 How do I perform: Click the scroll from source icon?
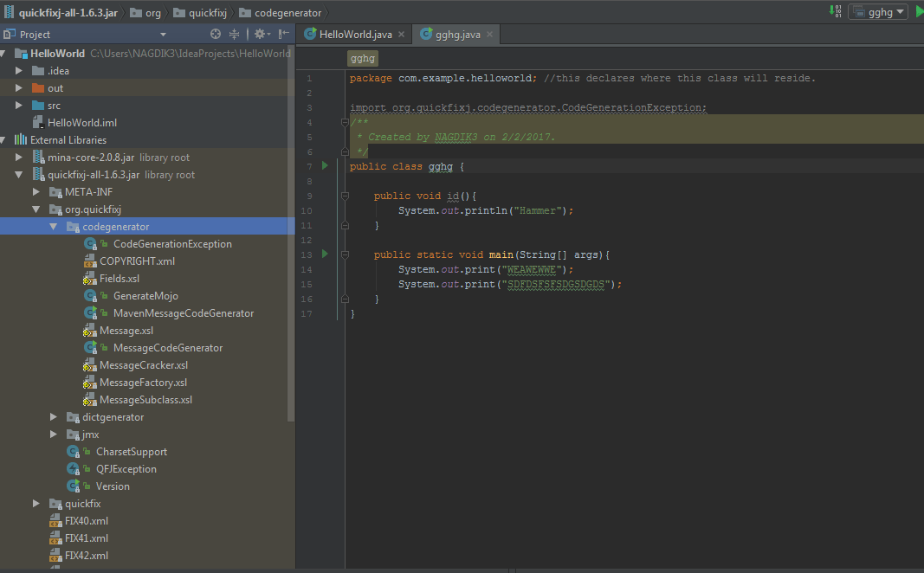pyautogui.click(x=216, y=34)
